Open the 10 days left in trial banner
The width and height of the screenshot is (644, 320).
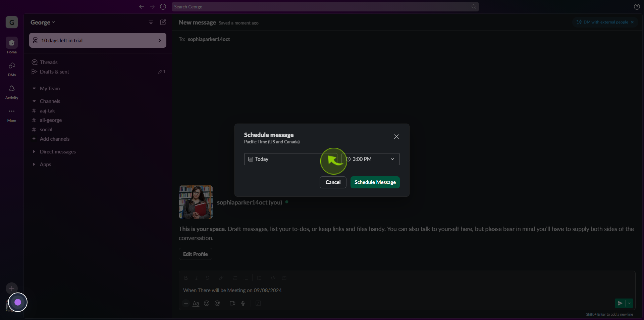tap(98, 40)
